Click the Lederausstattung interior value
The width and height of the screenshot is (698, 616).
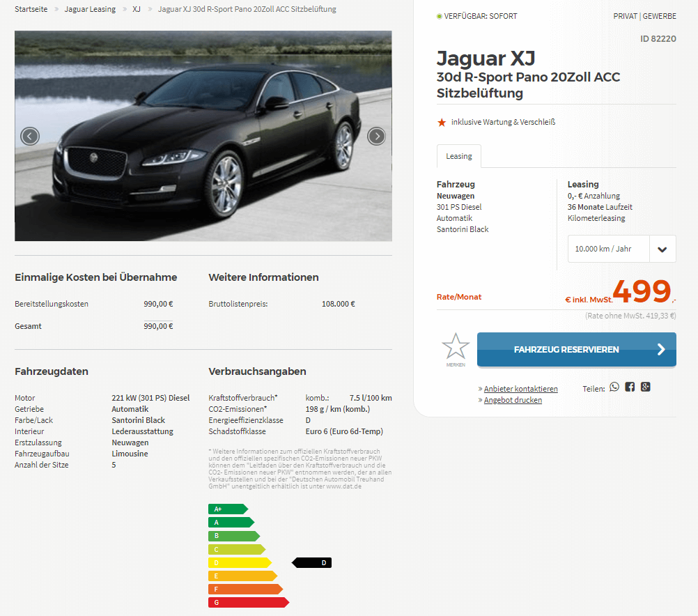142,431
